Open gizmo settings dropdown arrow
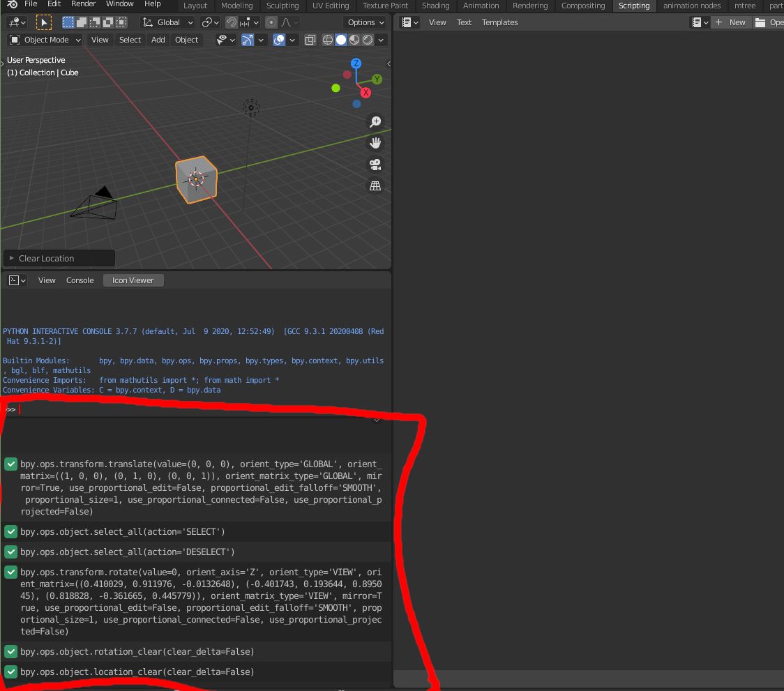The height and width of the screenshot is (691, 784). [260, 40]
